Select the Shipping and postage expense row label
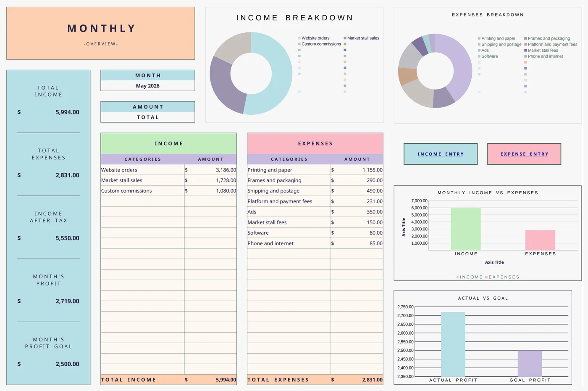The width and height of the screenshot is (588, 391). (x=289, y=191)
